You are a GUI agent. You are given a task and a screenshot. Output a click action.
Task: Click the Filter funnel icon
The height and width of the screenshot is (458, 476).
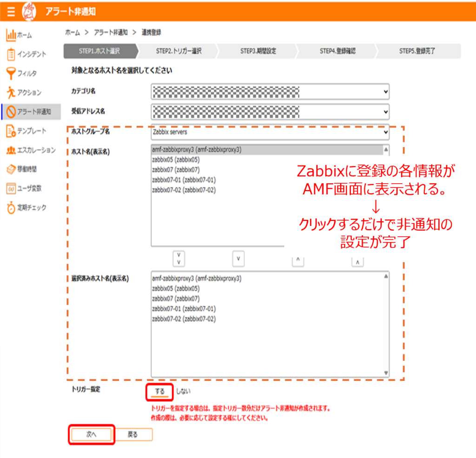(11, 73)
